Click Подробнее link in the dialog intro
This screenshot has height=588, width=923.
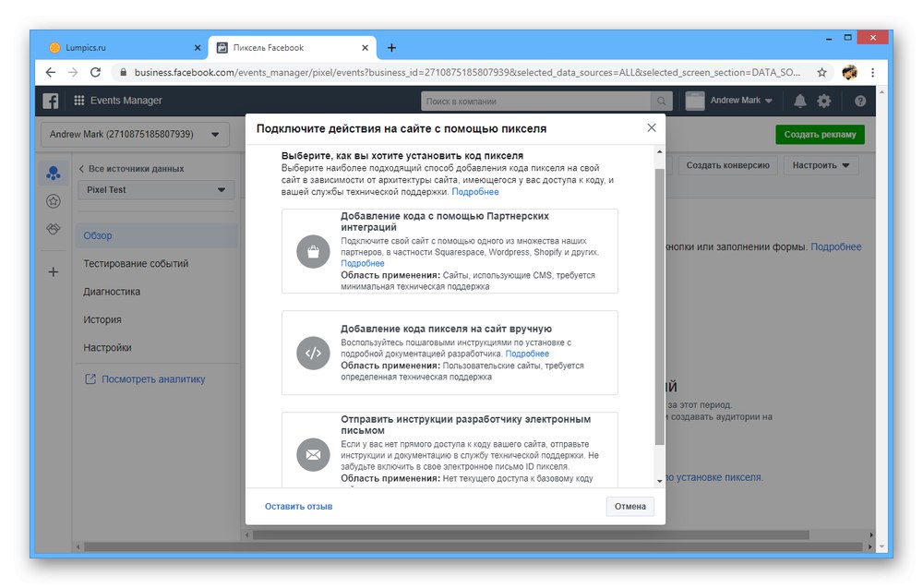[x=475, y=192]
